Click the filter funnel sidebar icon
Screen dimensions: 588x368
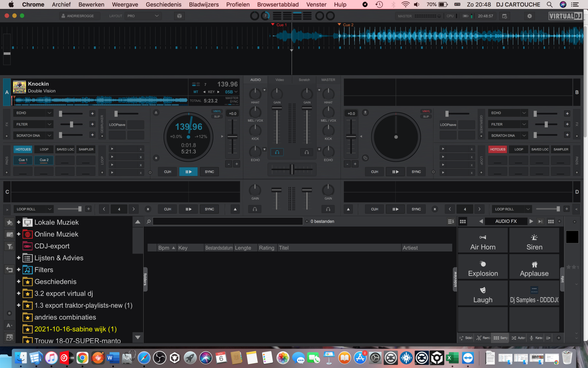(9, 246)
